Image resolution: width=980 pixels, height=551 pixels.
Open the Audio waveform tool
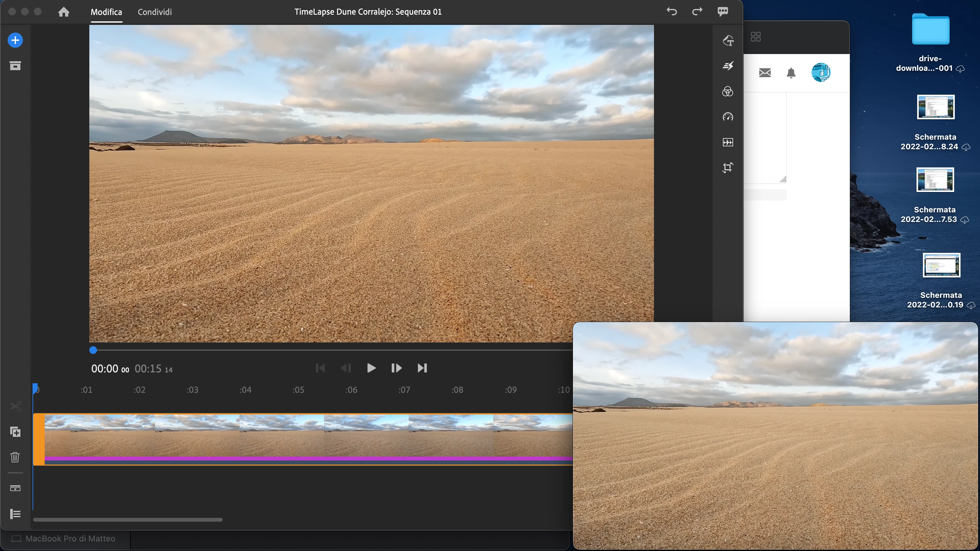pyautogui.click(x=727, y=142)
